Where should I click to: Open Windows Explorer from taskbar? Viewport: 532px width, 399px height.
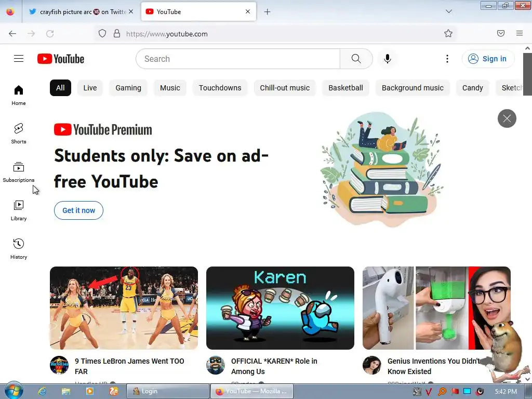coord(66,392)
